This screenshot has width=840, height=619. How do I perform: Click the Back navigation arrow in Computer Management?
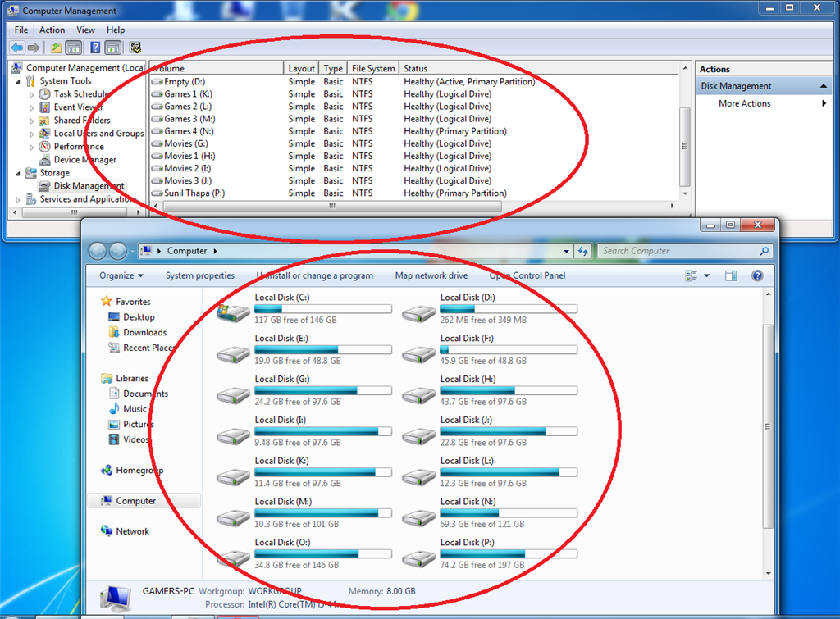[x=16, y=47]
